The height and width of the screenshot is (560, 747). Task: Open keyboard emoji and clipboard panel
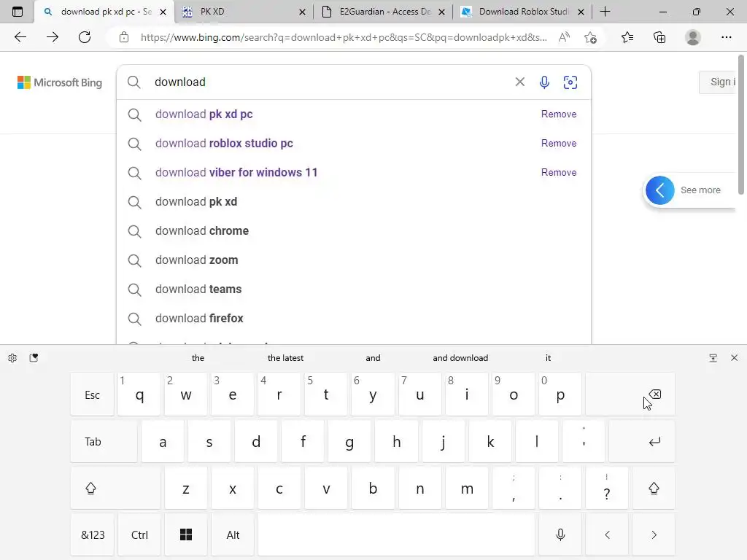[34, 358]
